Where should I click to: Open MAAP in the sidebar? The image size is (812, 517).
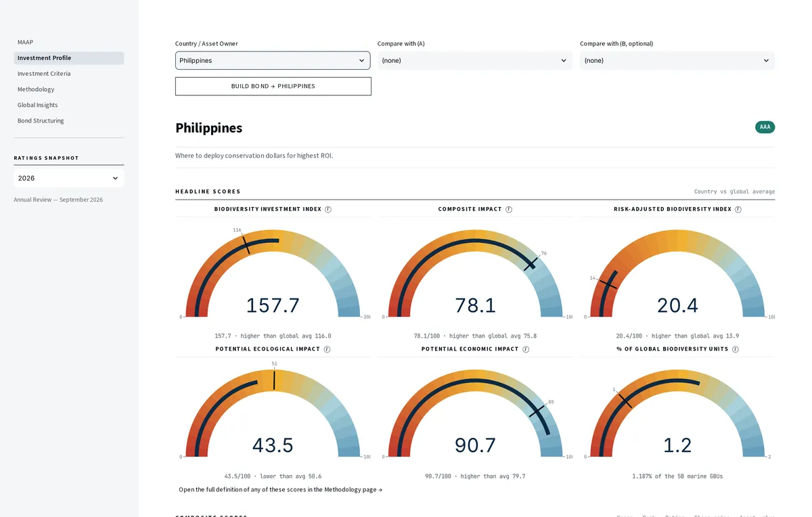[69, 42]
